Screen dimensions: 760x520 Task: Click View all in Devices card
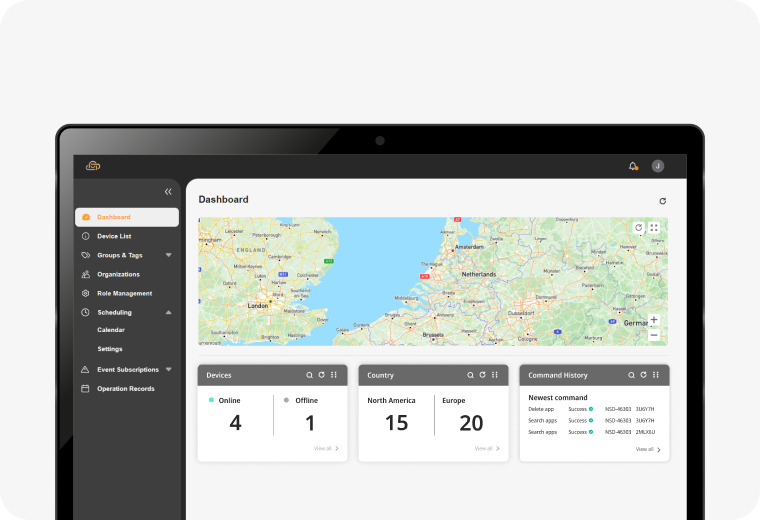click(x=326, y=449)
